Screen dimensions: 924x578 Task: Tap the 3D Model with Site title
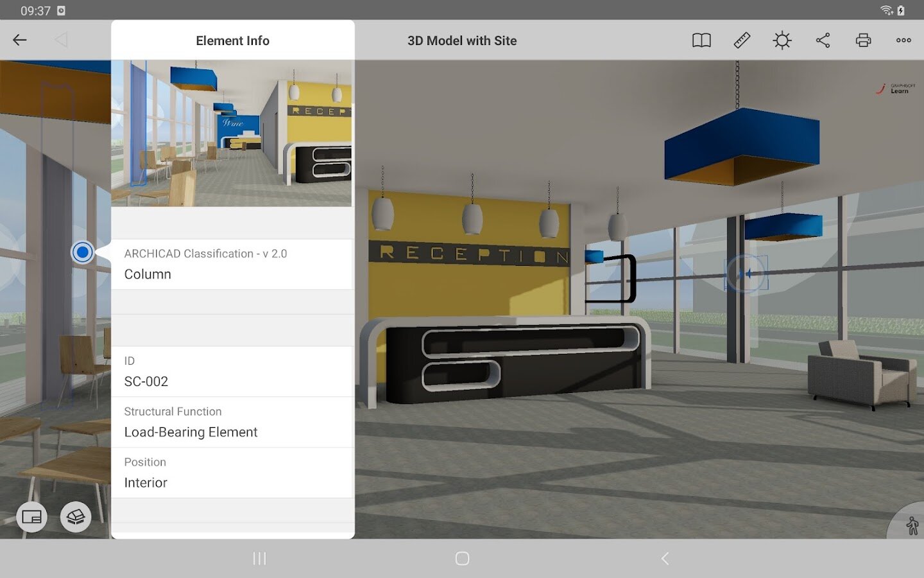point(462,40)
